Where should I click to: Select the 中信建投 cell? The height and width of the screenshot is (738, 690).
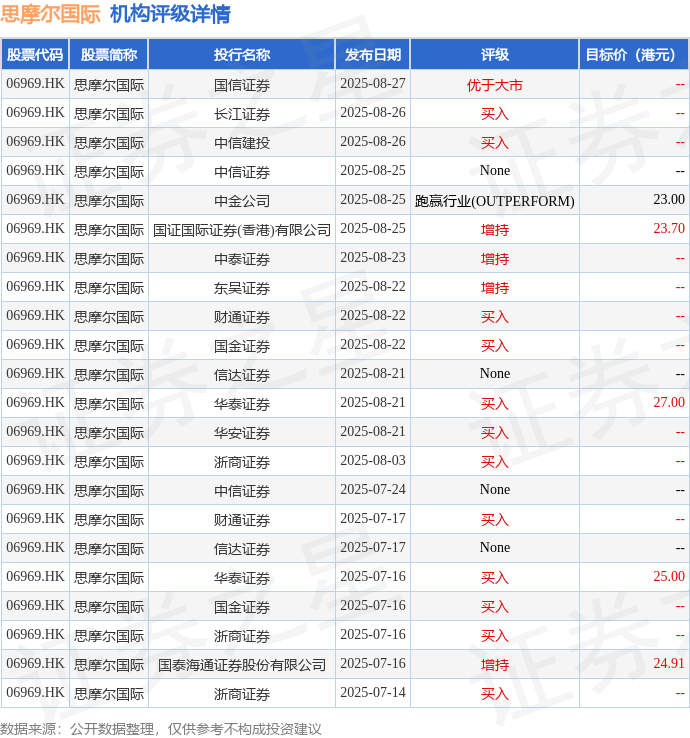click(242, 143)
